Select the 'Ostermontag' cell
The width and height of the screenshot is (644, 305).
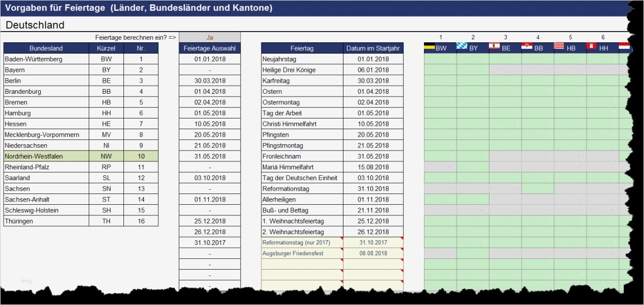point(302,102)
